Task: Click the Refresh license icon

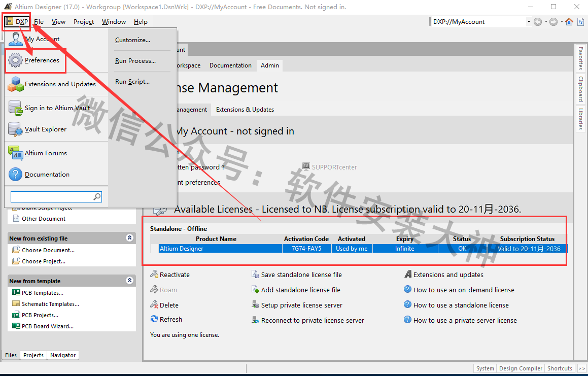Action: pos(154,319)
